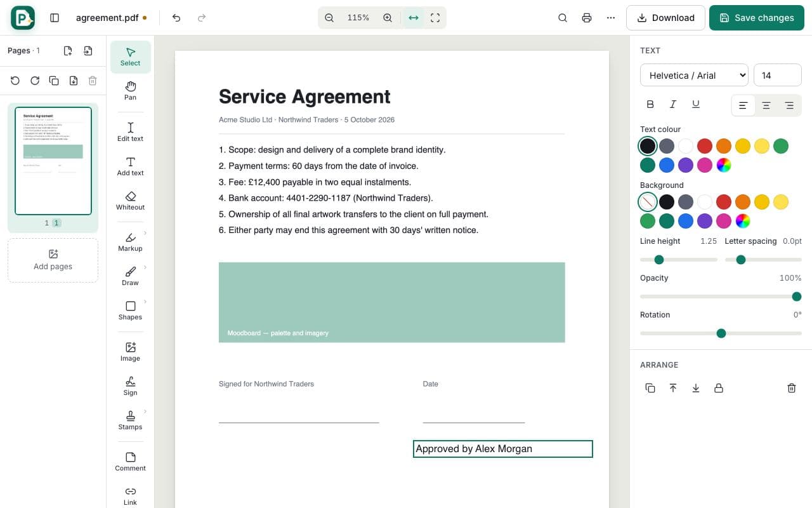Extract the selected page
Screen dimensions: 812x508
[x=74, y=81]
